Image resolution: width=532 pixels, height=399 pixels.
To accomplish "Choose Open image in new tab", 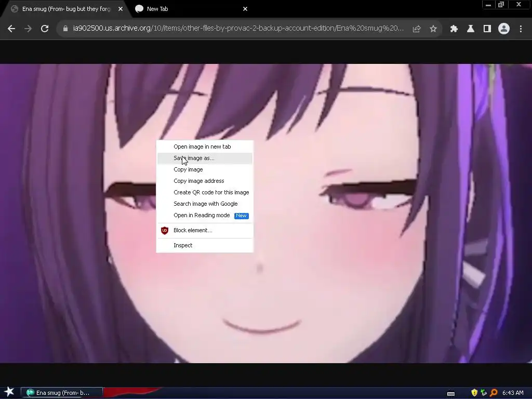I will 205,147.
